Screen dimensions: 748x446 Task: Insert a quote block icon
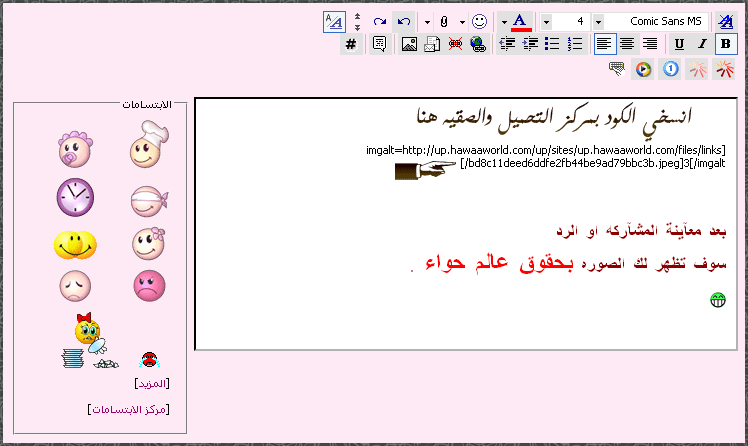click(x=379, y=44)
